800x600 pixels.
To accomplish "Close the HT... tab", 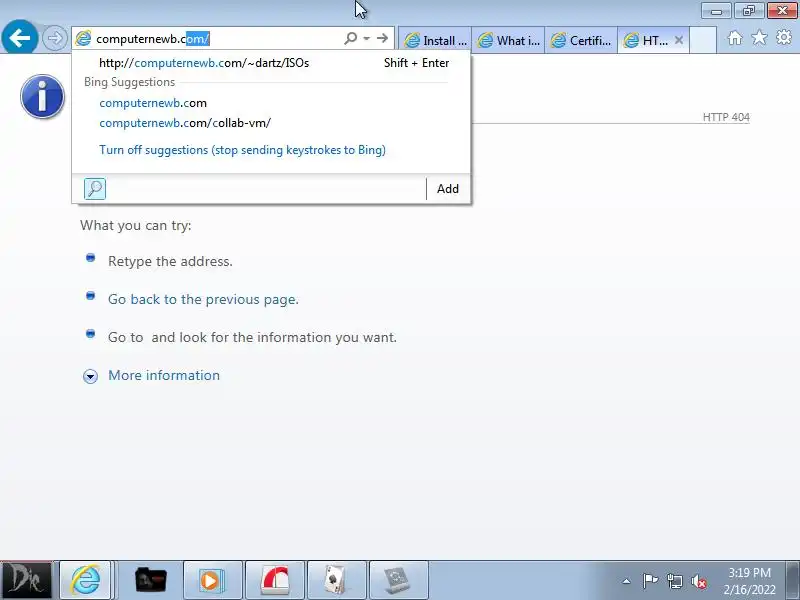I will 679,40.
